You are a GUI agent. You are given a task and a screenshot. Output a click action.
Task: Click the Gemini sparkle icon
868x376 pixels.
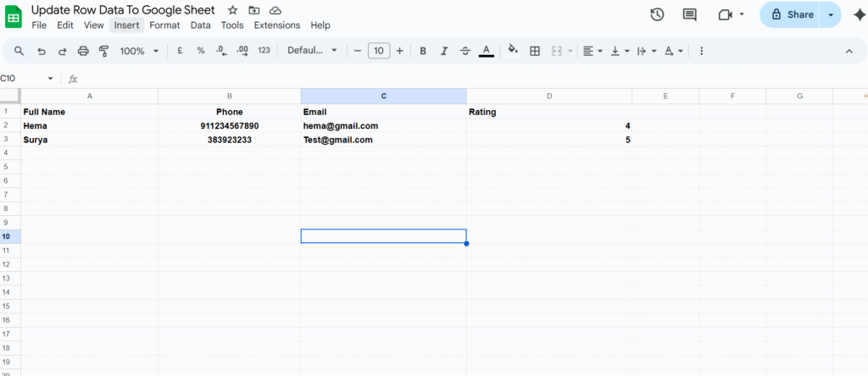pos(859,14)
